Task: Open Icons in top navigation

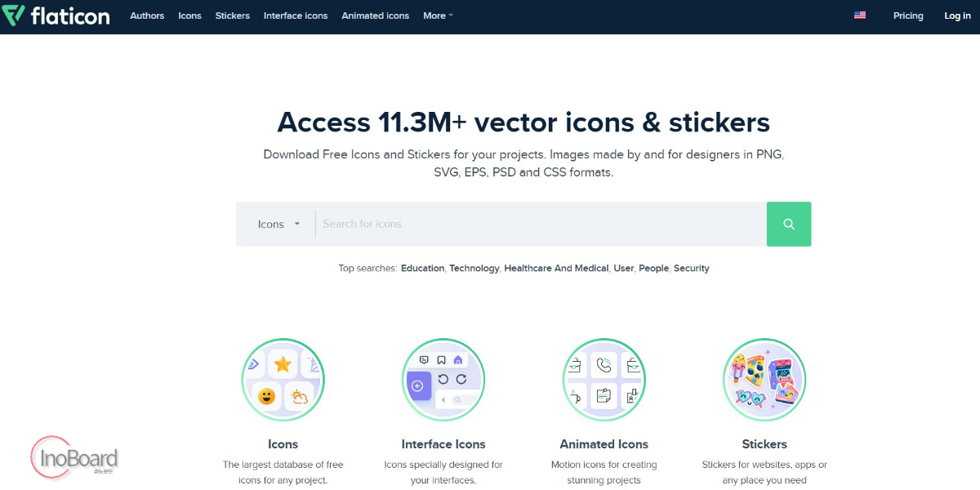Action: coord(189,16)
